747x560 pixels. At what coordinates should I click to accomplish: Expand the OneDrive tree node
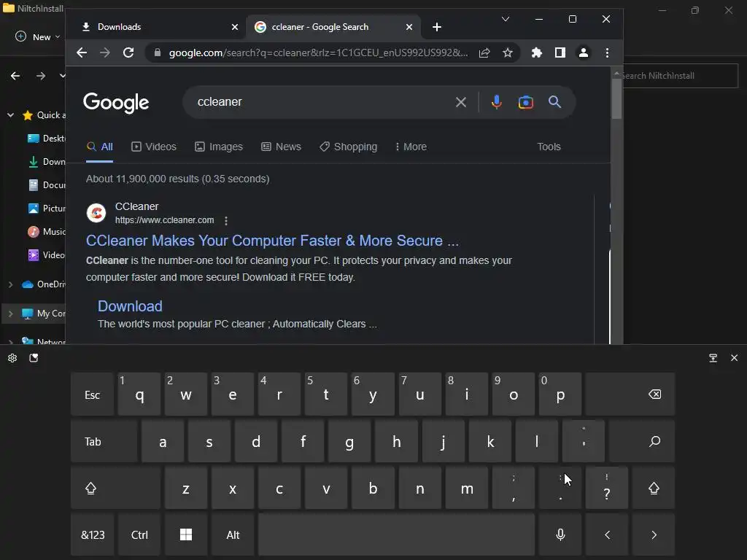click(10, 284)
